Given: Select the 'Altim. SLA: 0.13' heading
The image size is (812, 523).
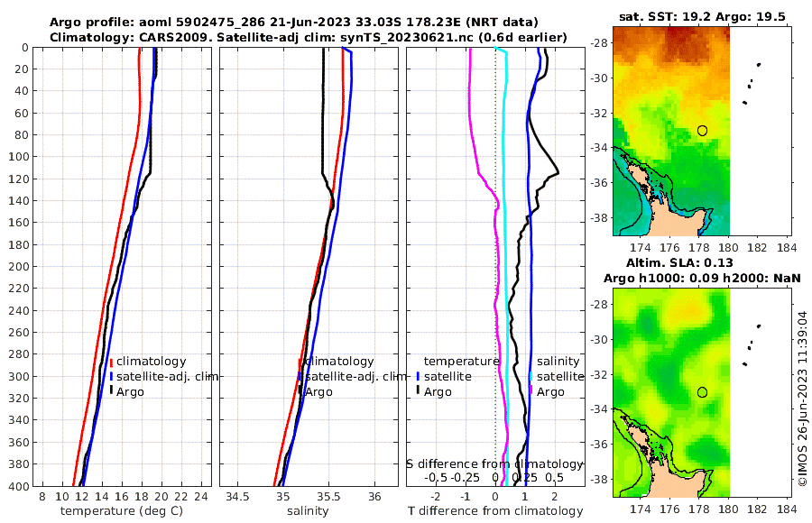Looking at the screenshot, I should pos(679,262).
